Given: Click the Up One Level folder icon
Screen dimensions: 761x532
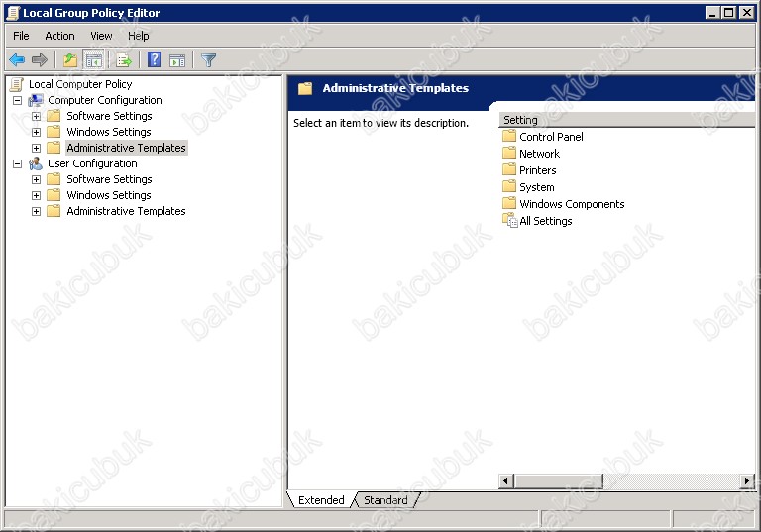Looking at the screenshot, I should coord(69,60).
